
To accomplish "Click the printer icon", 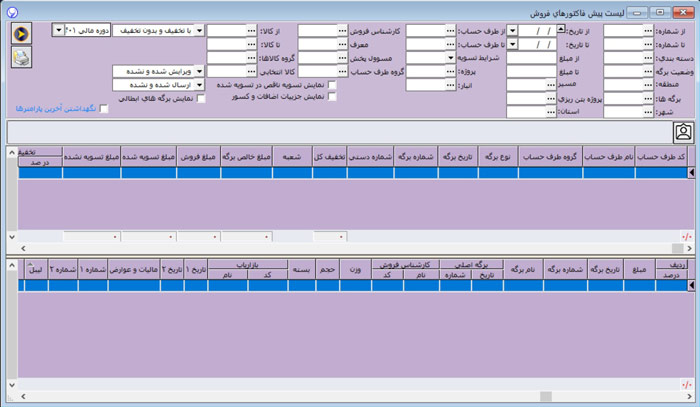I will click(22, 58).
